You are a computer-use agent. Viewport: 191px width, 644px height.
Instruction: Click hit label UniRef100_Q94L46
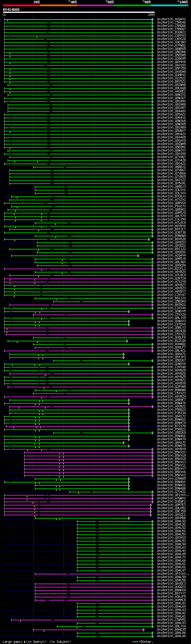pyautogui.click(x=171, y=636)
